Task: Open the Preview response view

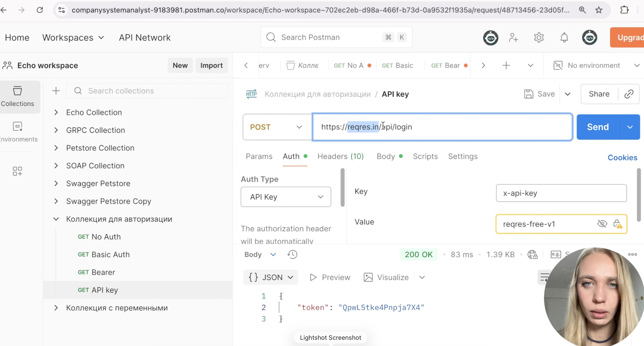Action: (330, 277)
